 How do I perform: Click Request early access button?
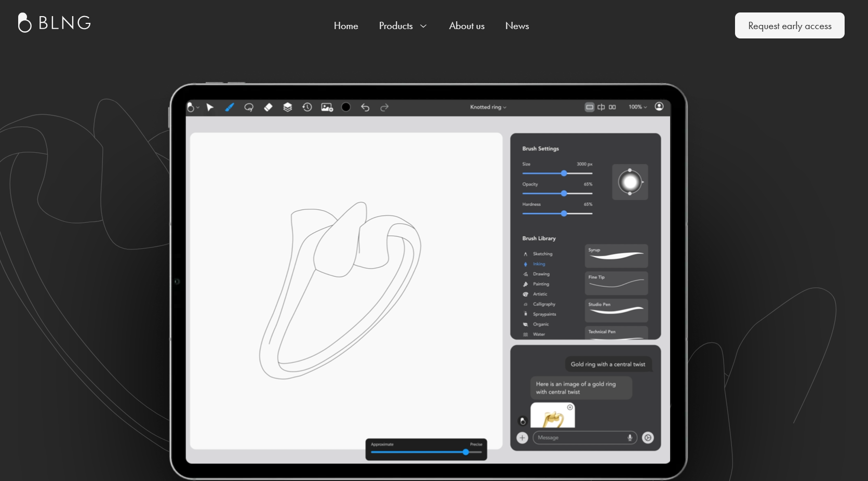[x=789, y=26]
